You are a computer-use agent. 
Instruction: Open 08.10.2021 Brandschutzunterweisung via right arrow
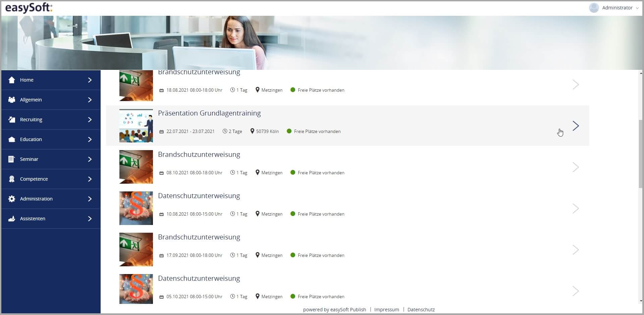pos(576,167)
